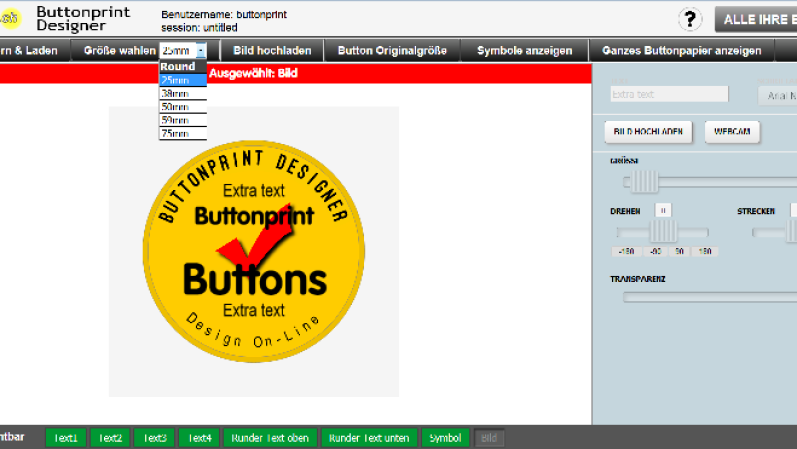Screen dimensions: 797x449
Task: Click the yellow Buttonprint logo icon
Action: pos(8,18)
